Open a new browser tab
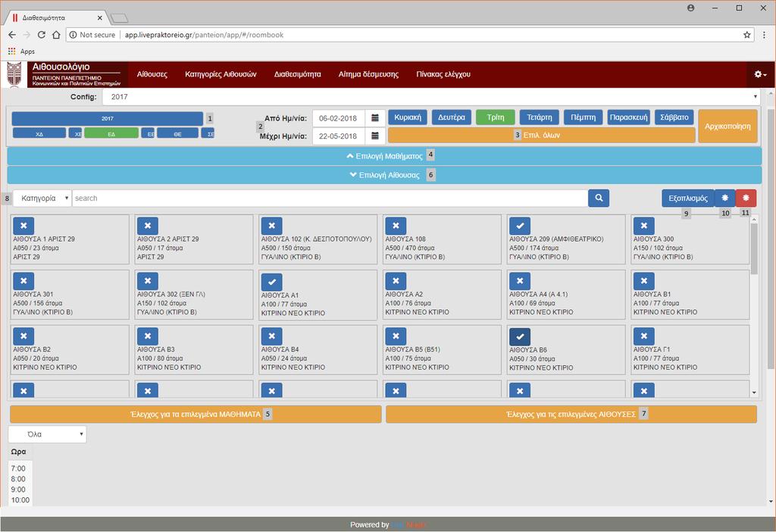This screenshot has width=776, height=532. pyautogui.click(x=119, y=18)
